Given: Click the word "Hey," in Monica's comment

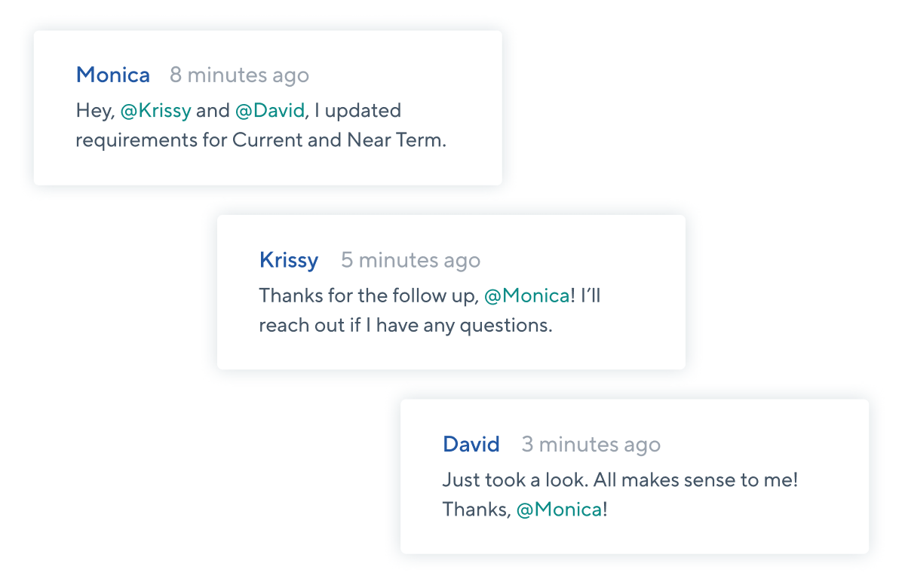Looking at the screenshot, I should coord(95,111).
